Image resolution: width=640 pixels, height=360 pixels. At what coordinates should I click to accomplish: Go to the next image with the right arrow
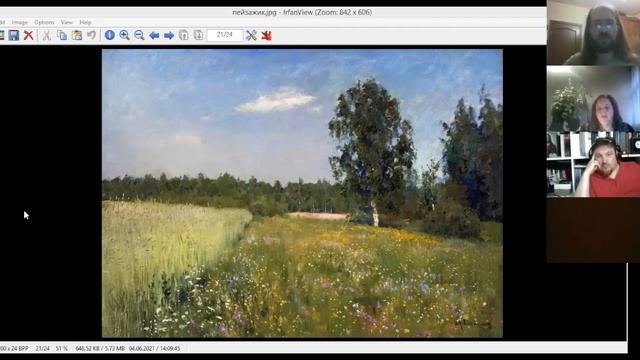[x=169, y=36]
